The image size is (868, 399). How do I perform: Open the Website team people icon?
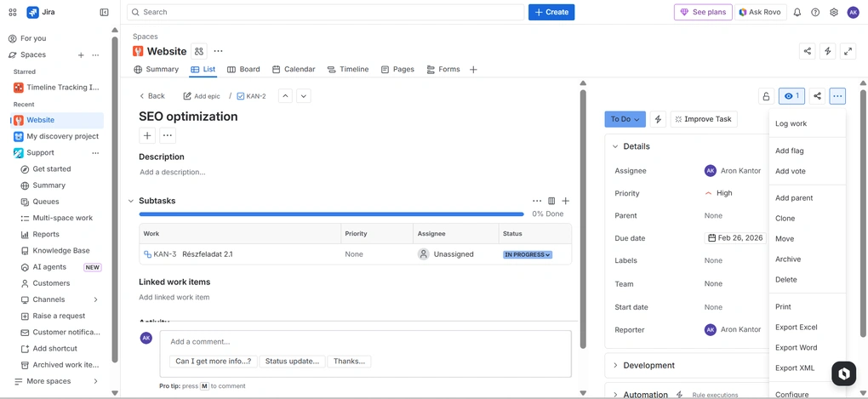tap(199, 51)
